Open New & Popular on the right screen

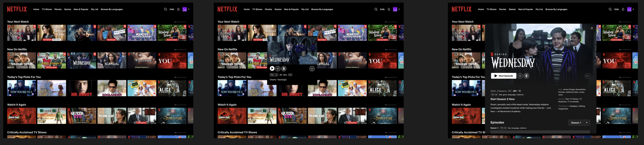526,9
